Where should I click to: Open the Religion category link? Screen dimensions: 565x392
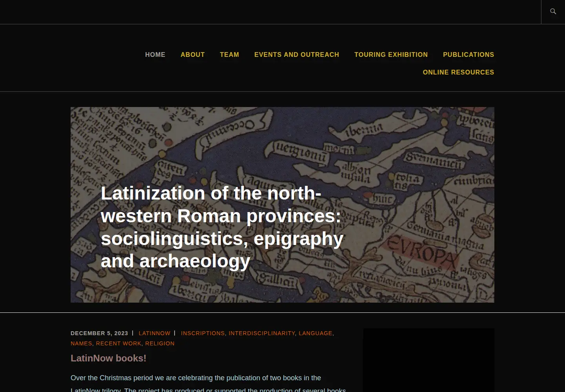(160, 343)
